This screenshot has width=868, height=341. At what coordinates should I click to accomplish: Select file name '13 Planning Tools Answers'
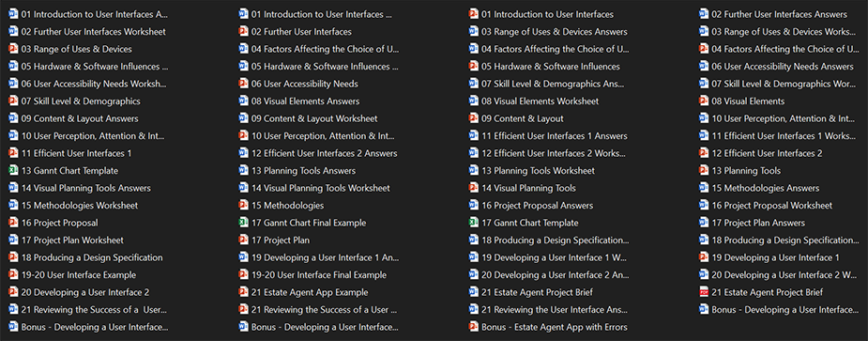tap(303, 171)
